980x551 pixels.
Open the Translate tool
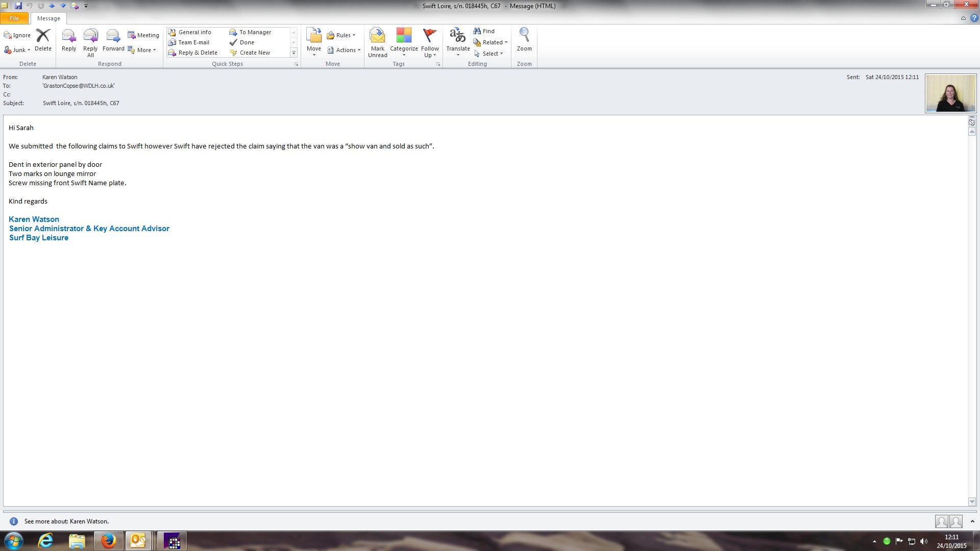tap(458, 40)
